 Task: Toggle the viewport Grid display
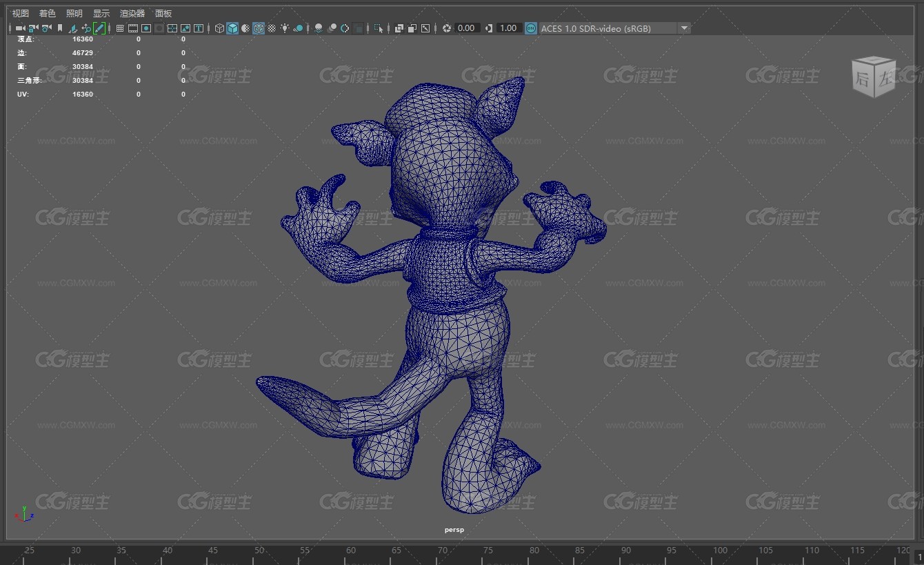click(120, 28)
